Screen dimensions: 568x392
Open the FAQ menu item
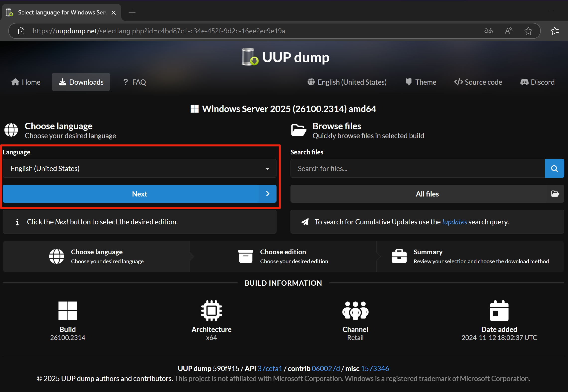tap(135, 82)
